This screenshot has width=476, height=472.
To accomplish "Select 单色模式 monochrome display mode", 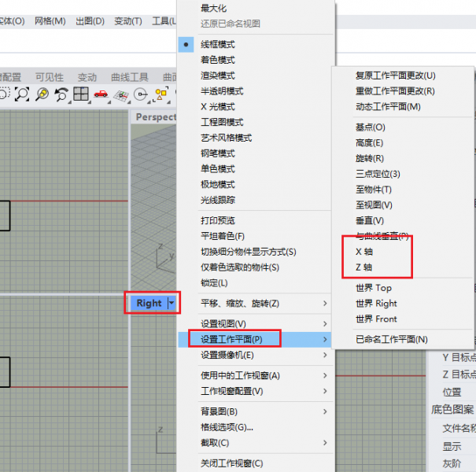I will pyautogui.click(x=217, y=169).
